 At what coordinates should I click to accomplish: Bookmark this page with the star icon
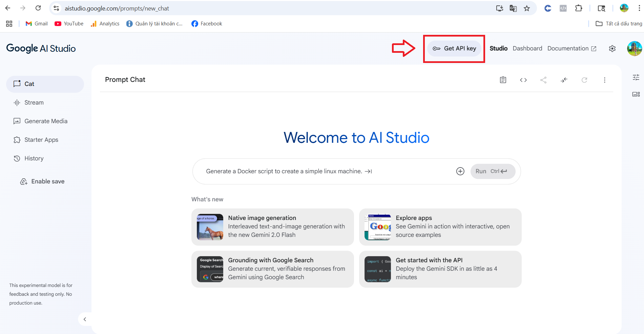pos(527,8)
